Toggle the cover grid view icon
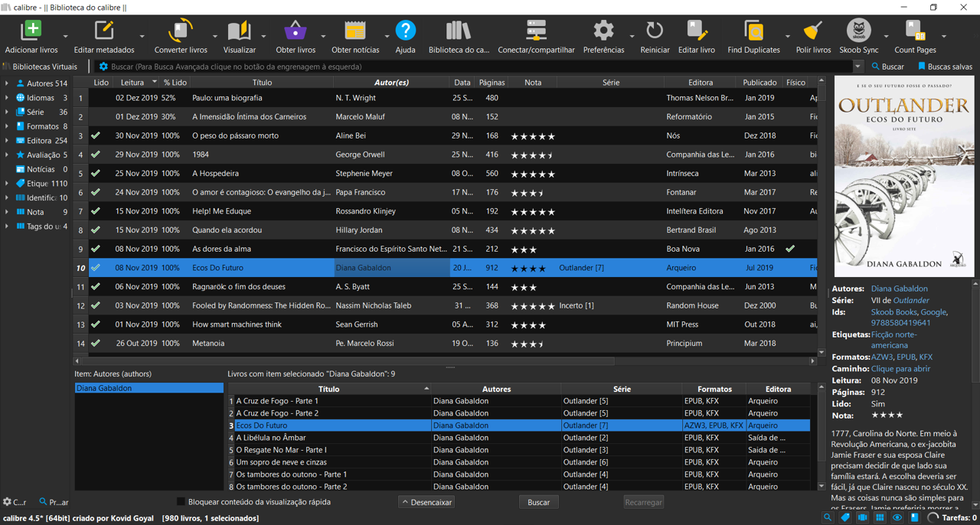 pyautogui.click(x=880, y=518)
